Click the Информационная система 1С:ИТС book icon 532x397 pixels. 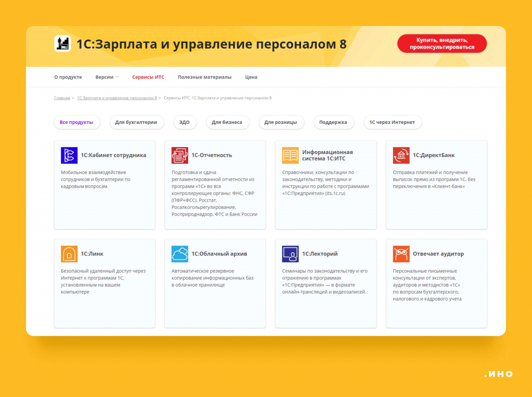290,155
